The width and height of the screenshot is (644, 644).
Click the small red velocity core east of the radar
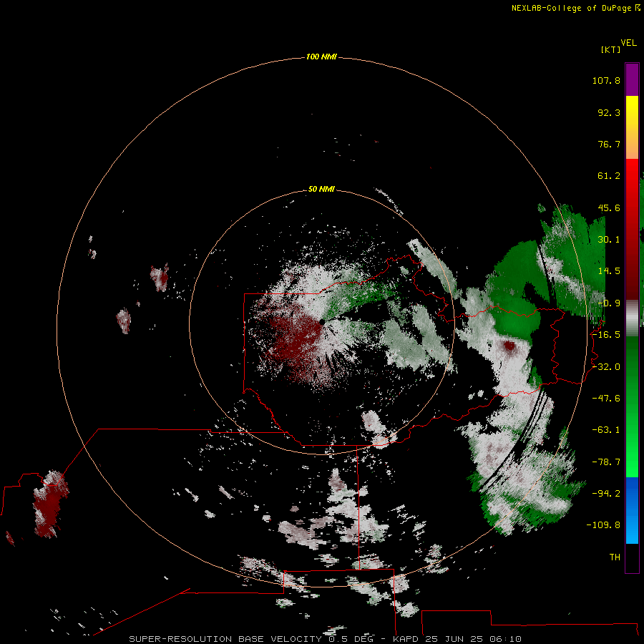click(x=509, y=346)
